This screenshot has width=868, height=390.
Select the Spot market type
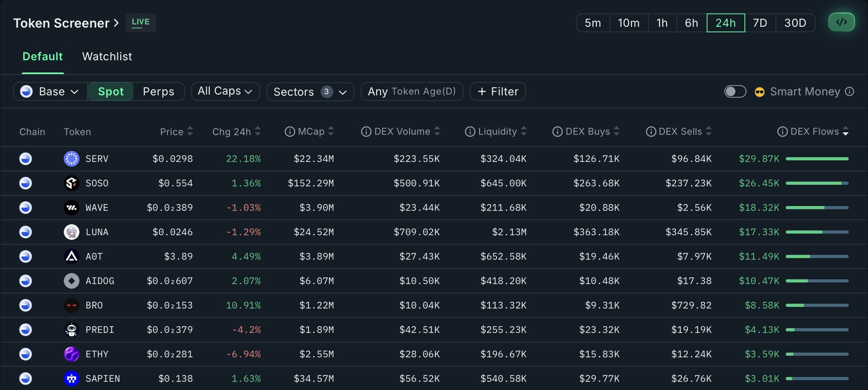[111, 92]
